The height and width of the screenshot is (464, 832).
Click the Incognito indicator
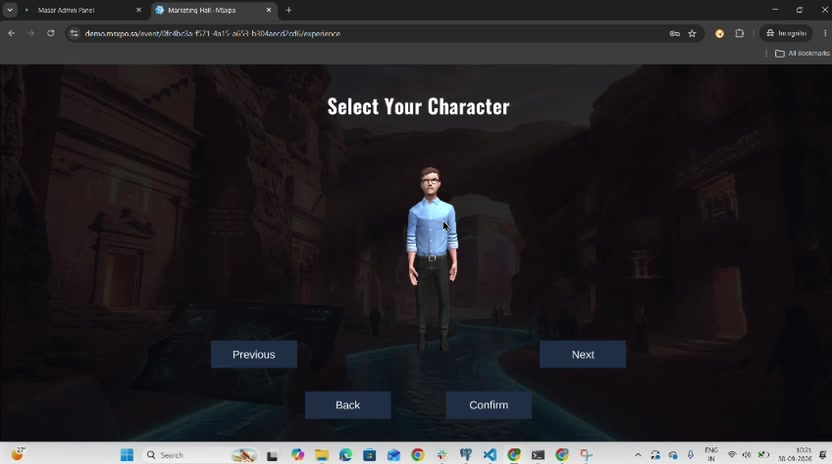click(786, 33)
